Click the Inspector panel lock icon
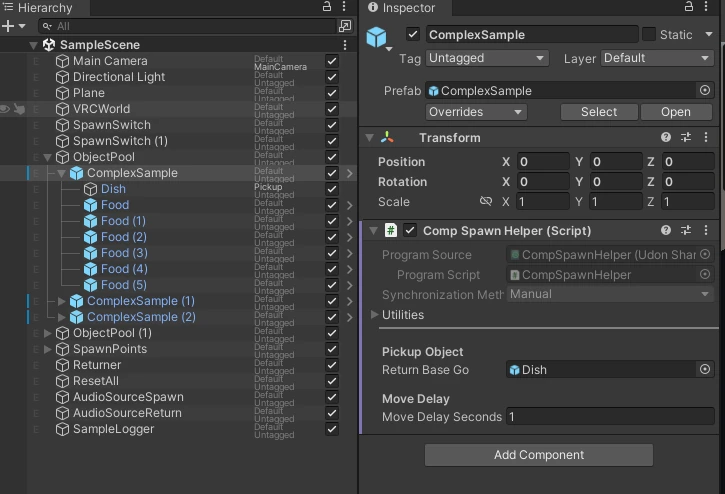 click(689, 6)
